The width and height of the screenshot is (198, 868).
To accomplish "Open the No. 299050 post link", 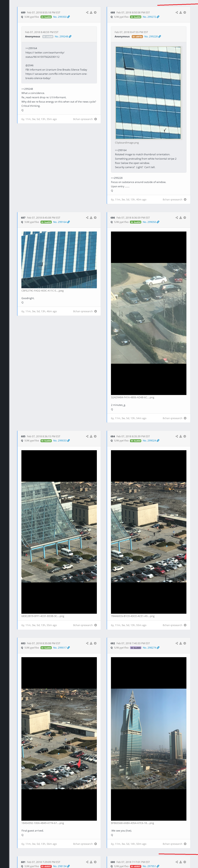I will (151, 222).
